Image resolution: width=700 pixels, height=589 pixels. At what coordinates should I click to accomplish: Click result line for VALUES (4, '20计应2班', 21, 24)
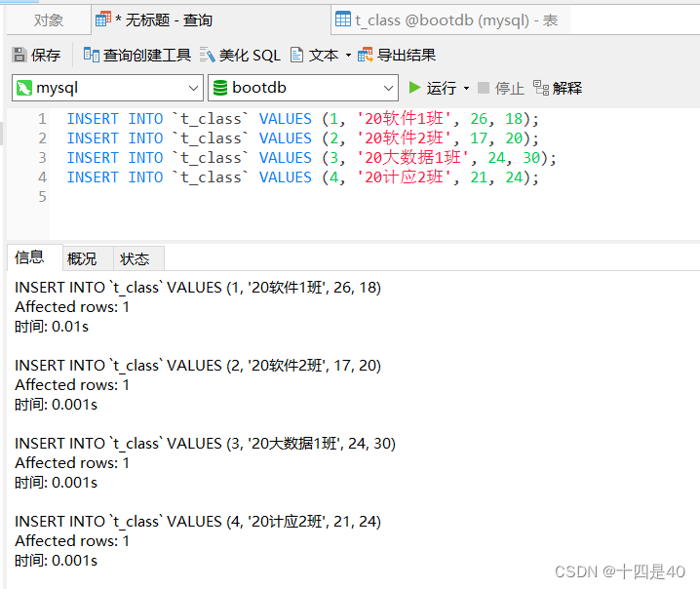click(x=198, y=522)
